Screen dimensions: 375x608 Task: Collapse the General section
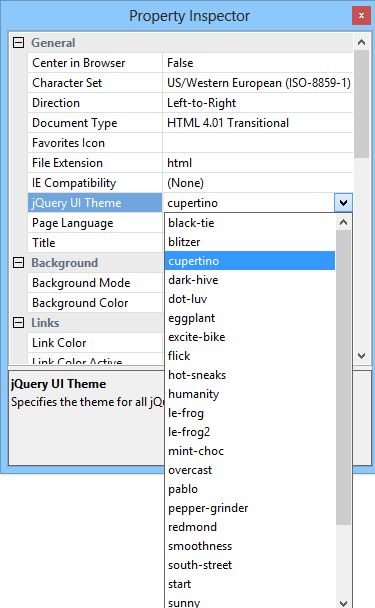click(x=18, y=43)
